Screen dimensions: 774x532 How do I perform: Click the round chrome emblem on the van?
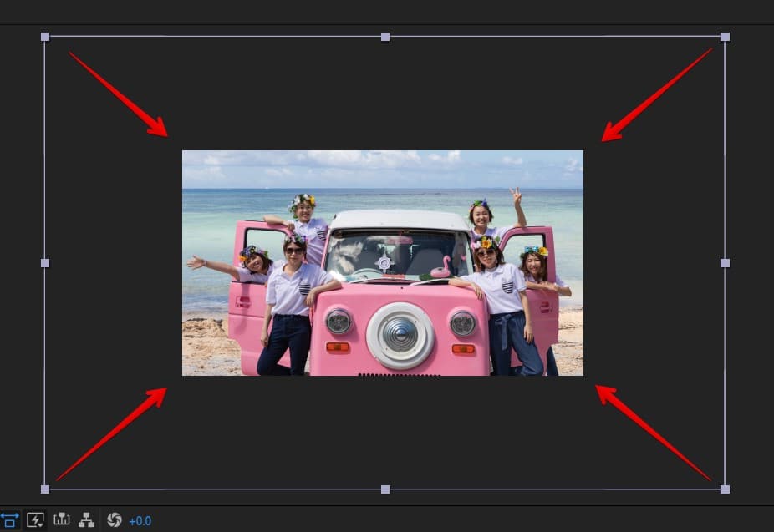pyautogui.click(x=400, y=335)
